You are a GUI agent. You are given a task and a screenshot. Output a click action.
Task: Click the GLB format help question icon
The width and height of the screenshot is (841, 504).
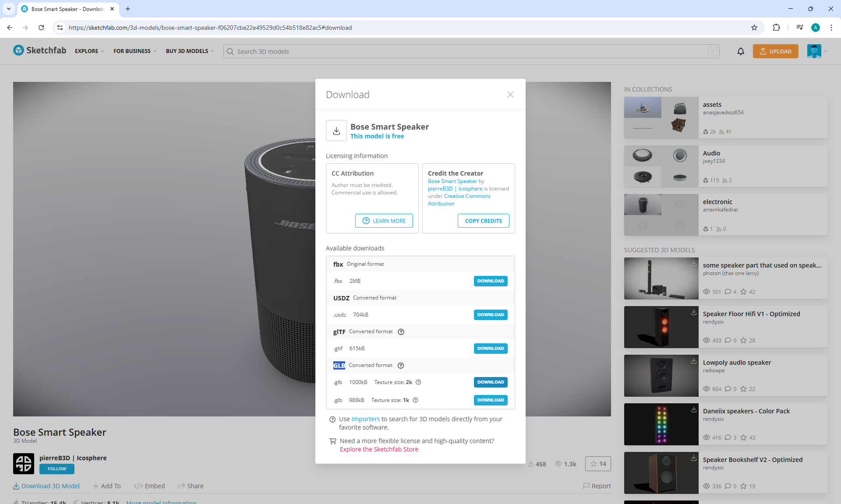click(401, 366)
